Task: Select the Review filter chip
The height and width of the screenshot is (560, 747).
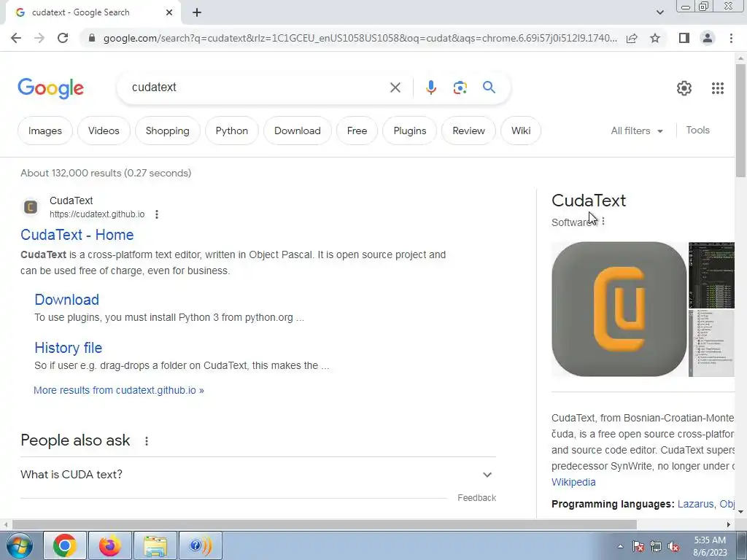Action: (x=468, y=131)
